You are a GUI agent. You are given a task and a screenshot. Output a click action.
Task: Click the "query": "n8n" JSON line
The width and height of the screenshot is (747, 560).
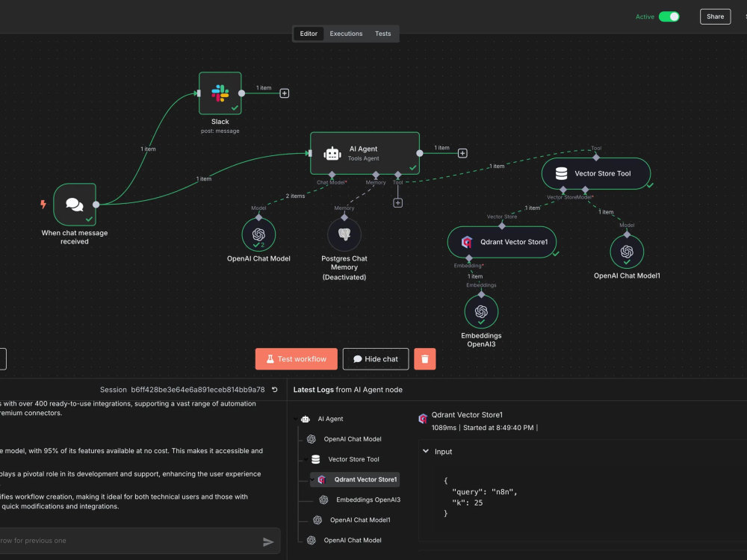click(x=485, y=492)
